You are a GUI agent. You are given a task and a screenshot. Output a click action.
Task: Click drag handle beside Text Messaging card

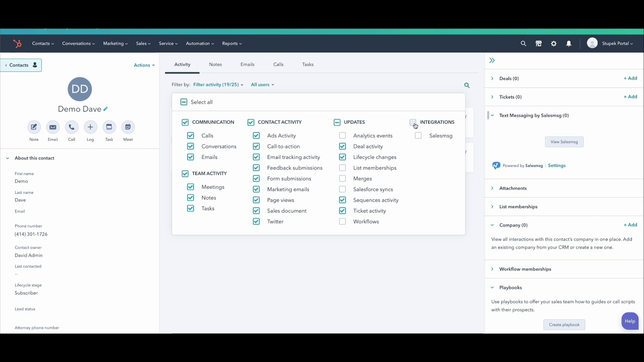point(488,116)
